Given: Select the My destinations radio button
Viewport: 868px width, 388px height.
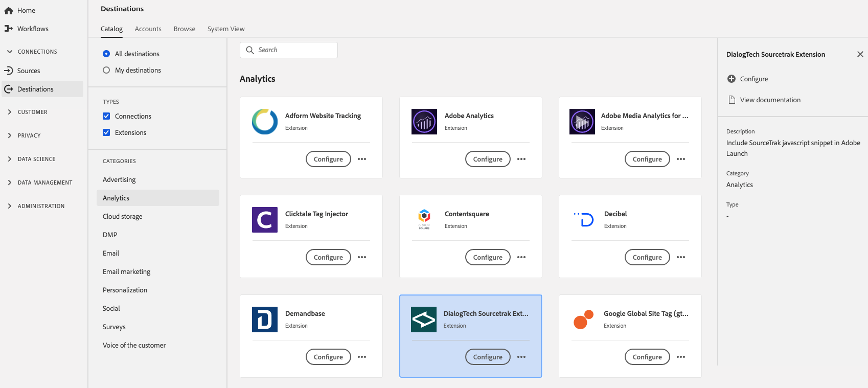Looking at the screenshot, I should 106,70.
